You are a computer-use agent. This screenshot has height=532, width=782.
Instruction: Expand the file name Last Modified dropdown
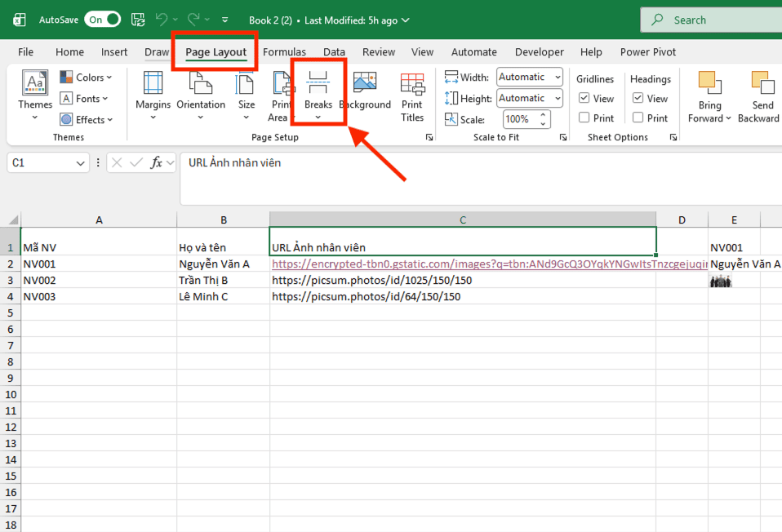[406, 20]
